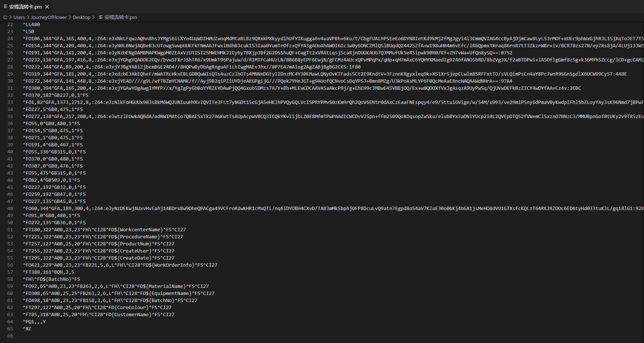Screen dimensions: 644x343
Task: Place cursor on ^FH\^FD${BatchNo}^FS line 58
Action: [x=51, y=279]
